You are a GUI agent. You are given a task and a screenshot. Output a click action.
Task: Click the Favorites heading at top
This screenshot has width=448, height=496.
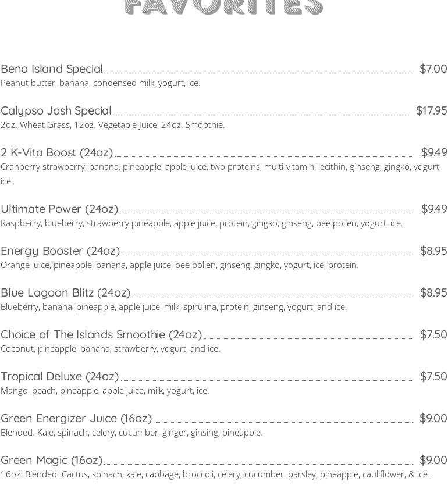tap(224, 7)
